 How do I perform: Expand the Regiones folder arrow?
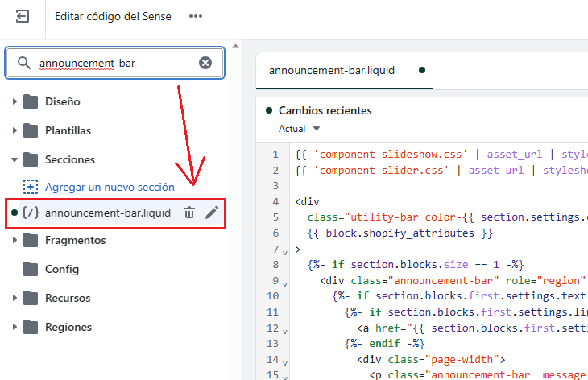click(14, 327)
